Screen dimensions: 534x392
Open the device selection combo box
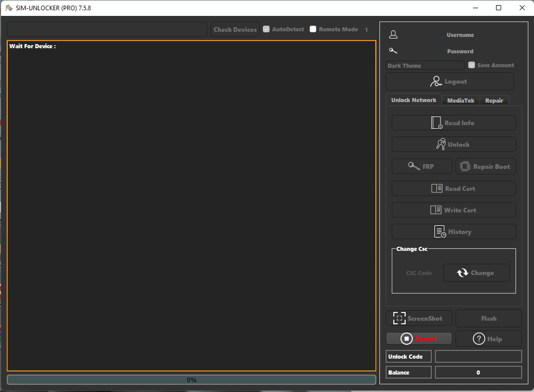click(x=107, y=29)
